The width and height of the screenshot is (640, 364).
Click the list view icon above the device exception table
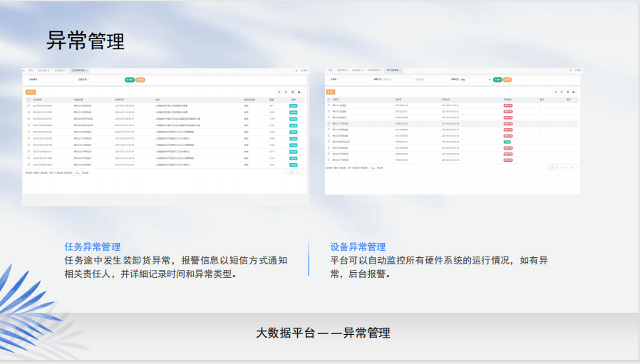(x=567, y=92)
